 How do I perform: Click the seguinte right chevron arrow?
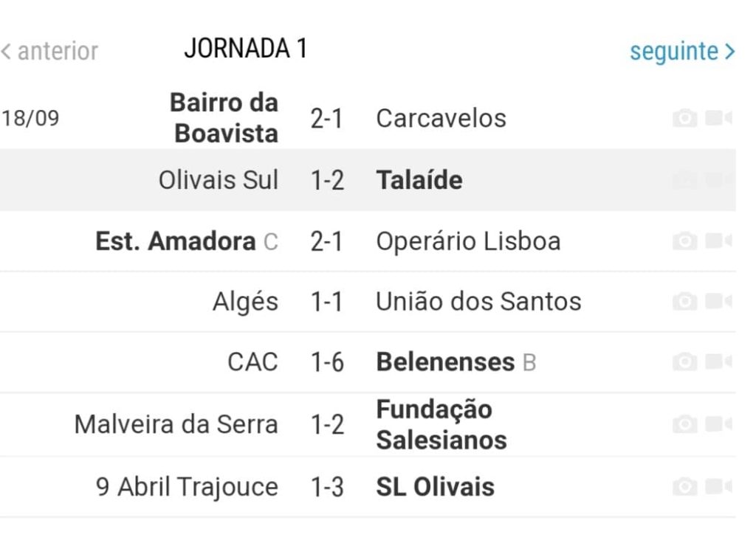click(729, 52)
